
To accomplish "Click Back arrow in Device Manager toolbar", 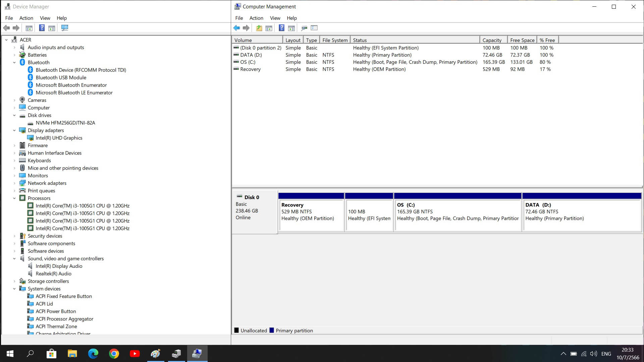I will 6,28.
